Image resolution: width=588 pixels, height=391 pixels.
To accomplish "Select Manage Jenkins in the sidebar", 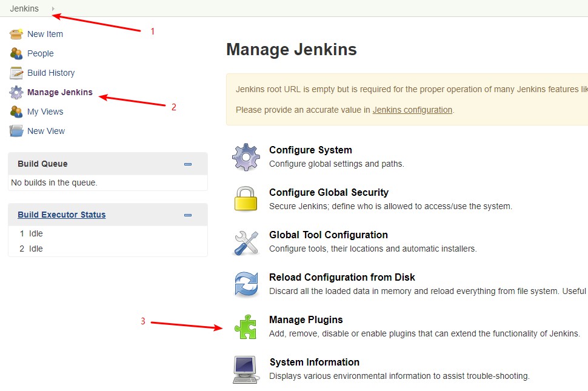I will coord(60,92).
